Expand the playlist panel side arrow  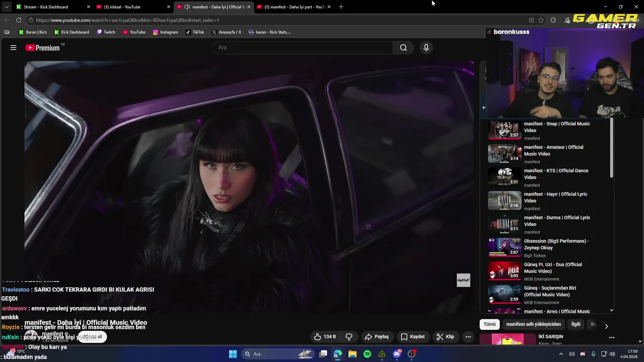(484, 108)
